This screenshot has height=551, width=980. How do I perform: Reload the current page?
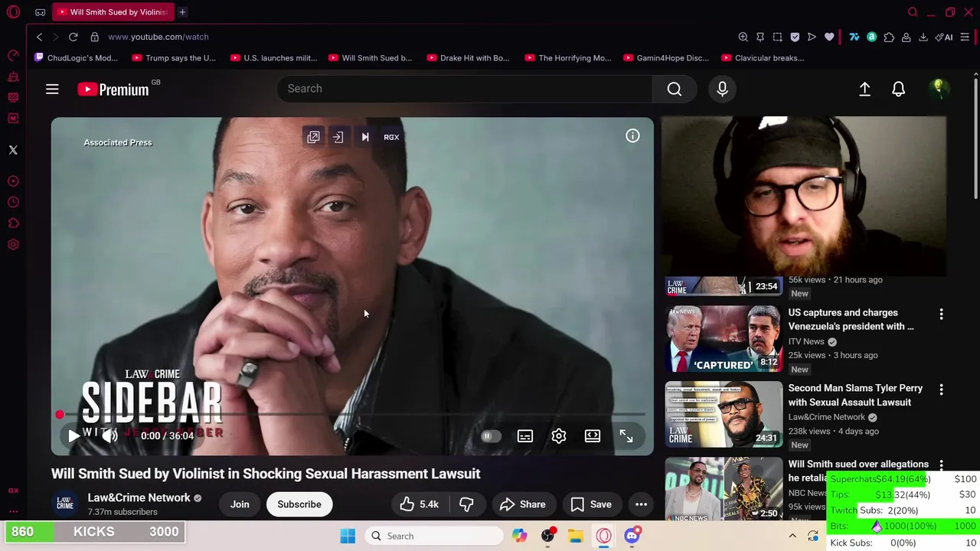pos(73,37)
